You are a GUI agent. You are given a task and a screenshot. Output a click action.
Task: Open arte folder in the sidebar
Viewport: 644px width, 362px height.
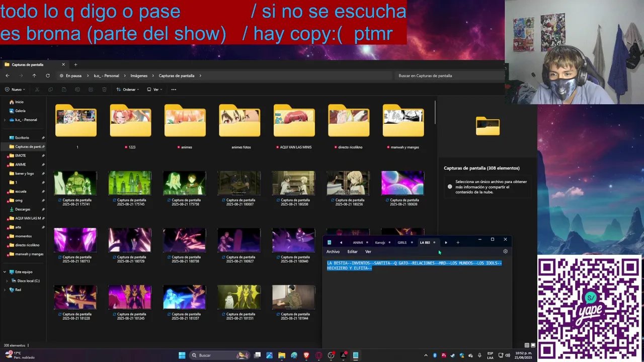pyautogui.click(x=18, y=227)
